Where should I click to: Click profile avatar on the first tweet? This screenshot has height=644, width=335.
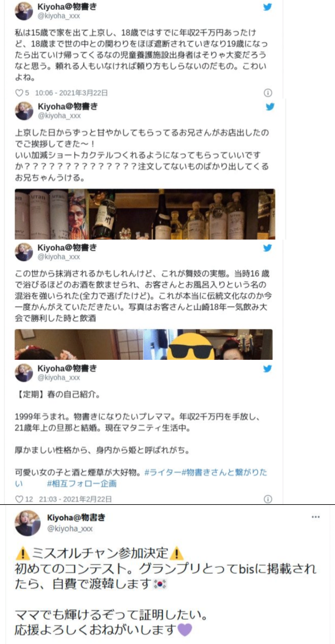coord(24,11)
